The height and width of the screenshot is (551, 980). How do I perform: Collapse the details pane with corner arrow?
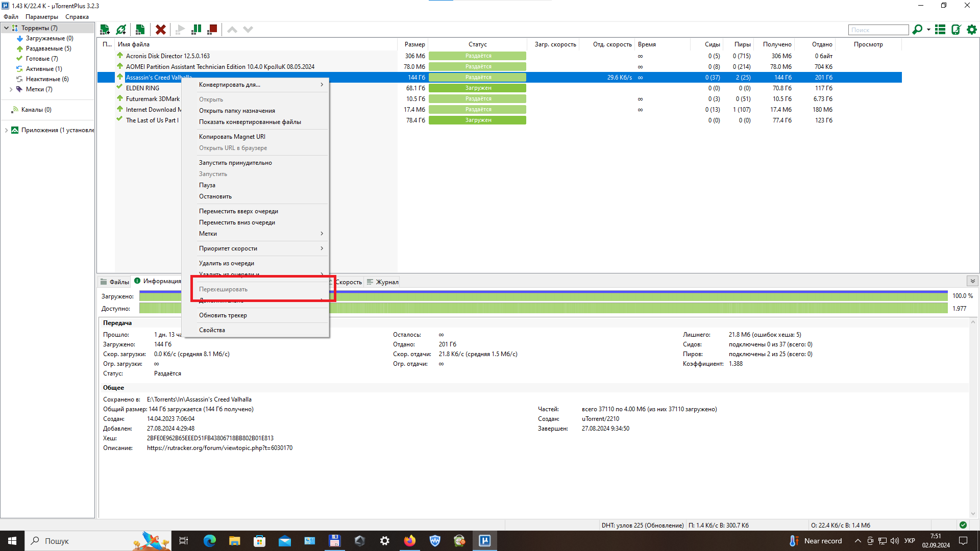972,281
